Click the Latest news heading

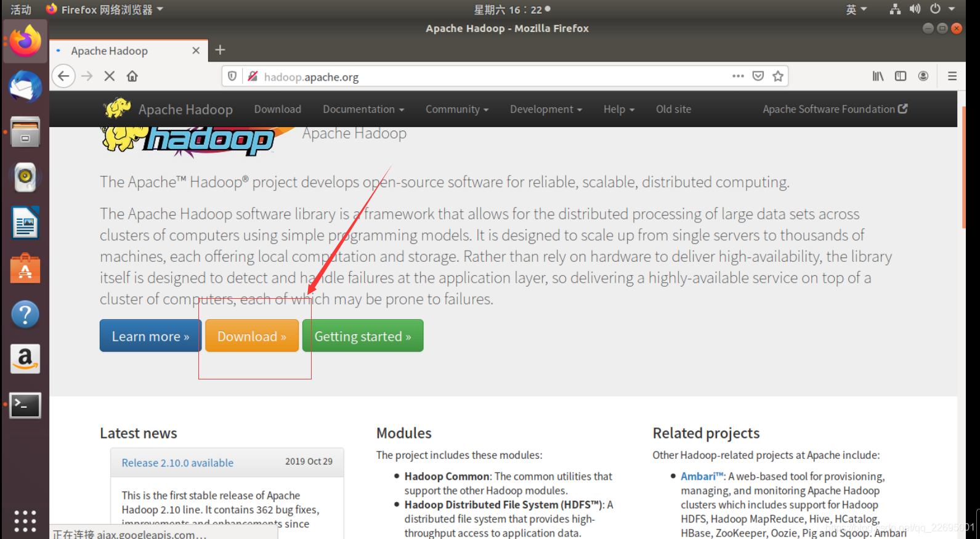pyautogui.click(x=139, y=433)
